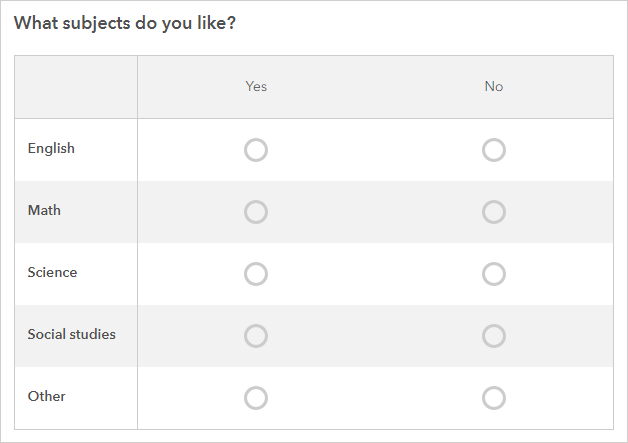This screenshot has height=443, width=628.
Task: Click the Yes column header
Action: [256, 86]
